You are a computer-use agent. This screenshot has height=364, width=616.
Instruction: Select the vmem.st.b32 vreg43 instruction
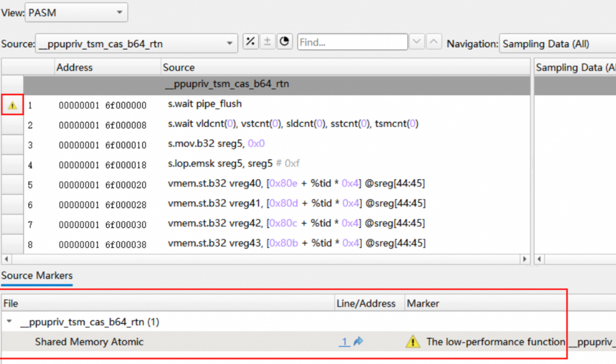(x=296, y=243)
